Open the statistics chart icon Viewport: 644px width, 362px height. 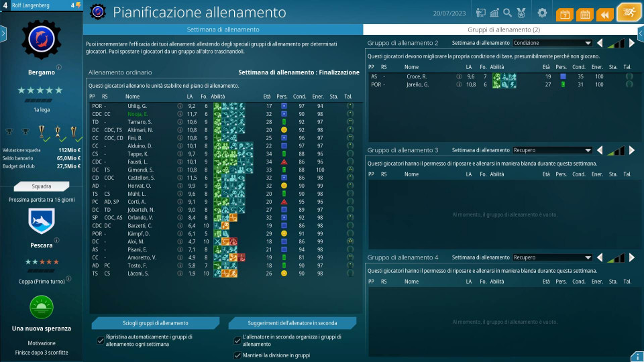click(x=494, y=13)
